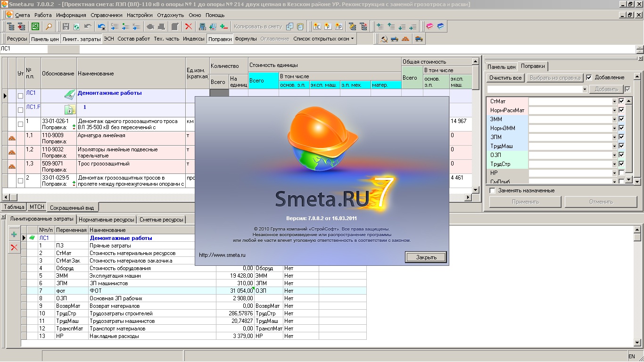644x362 pixels.
Task: Click tree icon with red arrow in toolbar
Action: coord(22,26)
